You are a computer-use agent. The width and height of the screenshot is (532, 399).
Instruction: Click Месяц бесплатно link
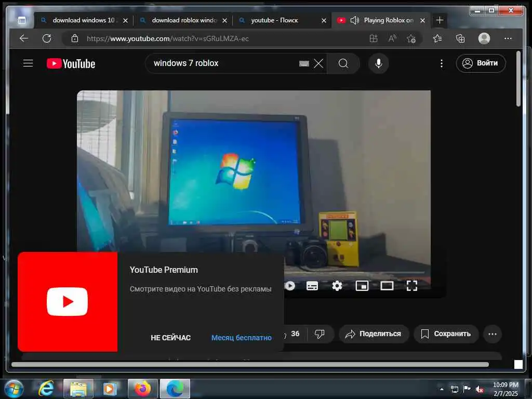pos(241,338)
